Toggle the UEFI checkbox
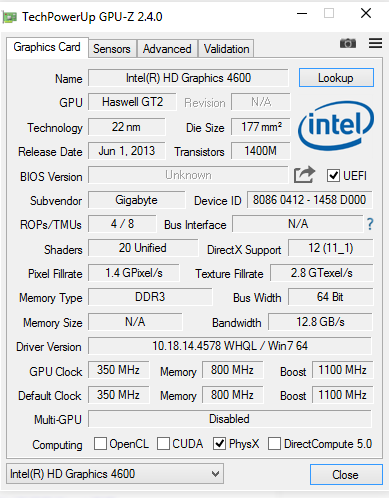 [x=333, y=175]
